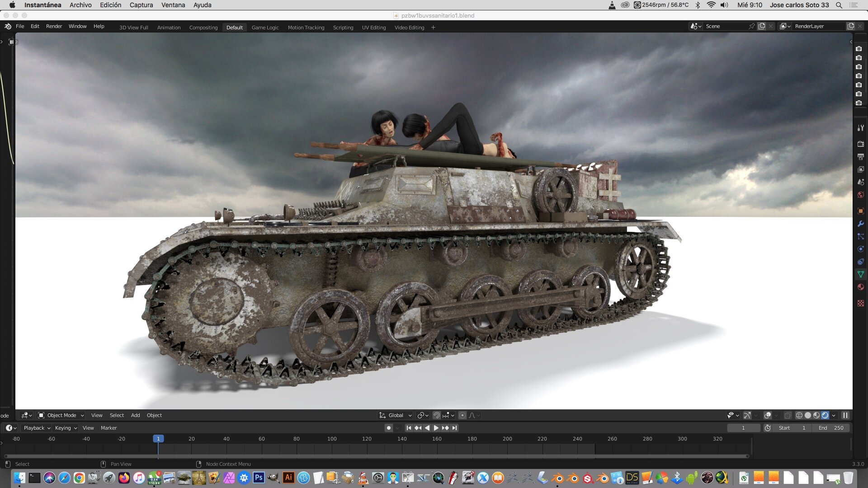This screenshot has height=488, width=868.
Task: Click the current frame marker at 1
Action: [158, 439]
